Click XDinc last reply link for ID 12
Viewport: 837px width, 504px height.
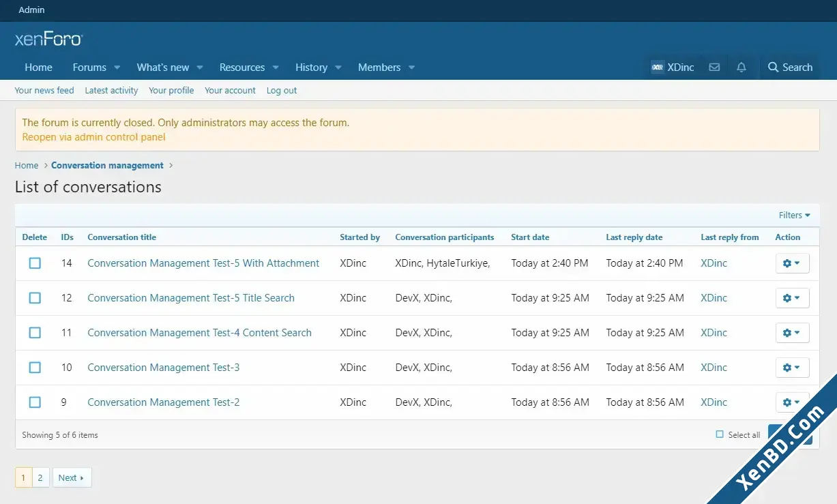[714, 298]
